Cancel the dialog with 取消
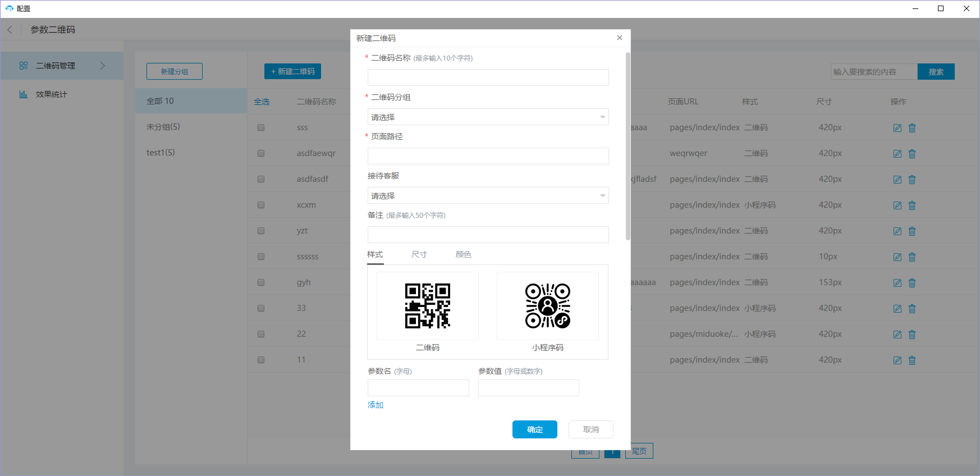The height and width of the screenshot is (476, 980). pos(591,429)
